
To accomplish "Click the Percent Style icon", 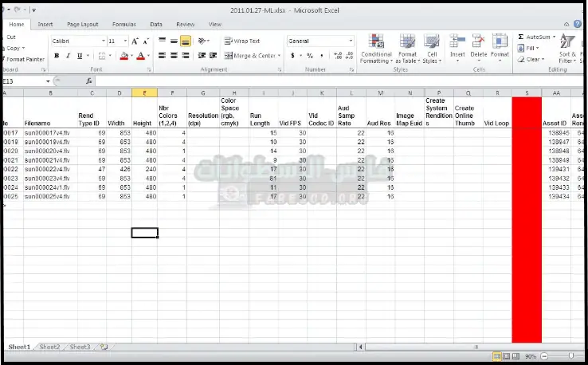I will coord(309,56).
